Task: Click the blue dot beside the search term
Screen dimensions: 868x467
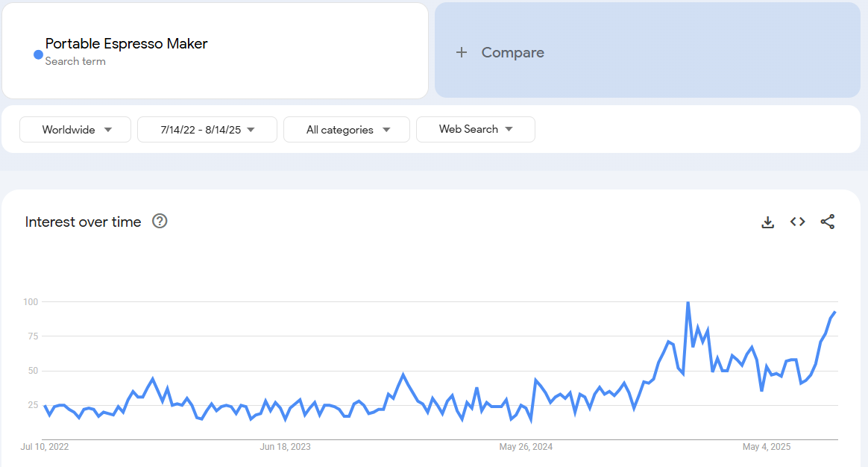Action: pyautogui.click(x=38, y=54)
